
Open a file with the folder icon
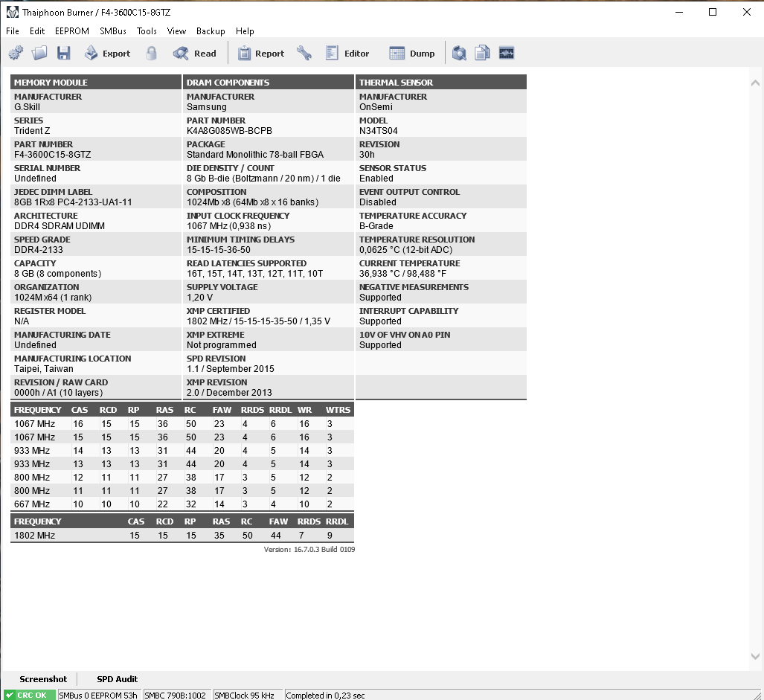(39, 53)
